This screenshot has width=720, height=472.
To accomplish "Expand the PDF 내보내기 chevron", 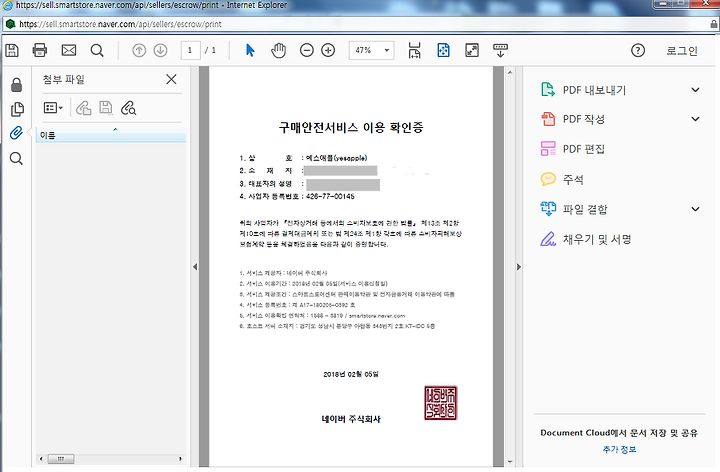I will pyautogui.click(x=696, y=90).
